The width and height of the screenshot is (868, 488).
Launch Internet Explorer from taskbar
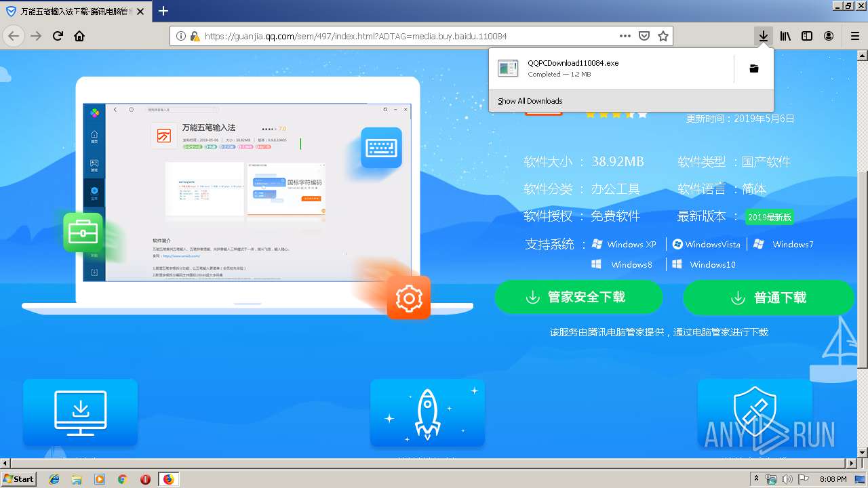tap(54, 479)
